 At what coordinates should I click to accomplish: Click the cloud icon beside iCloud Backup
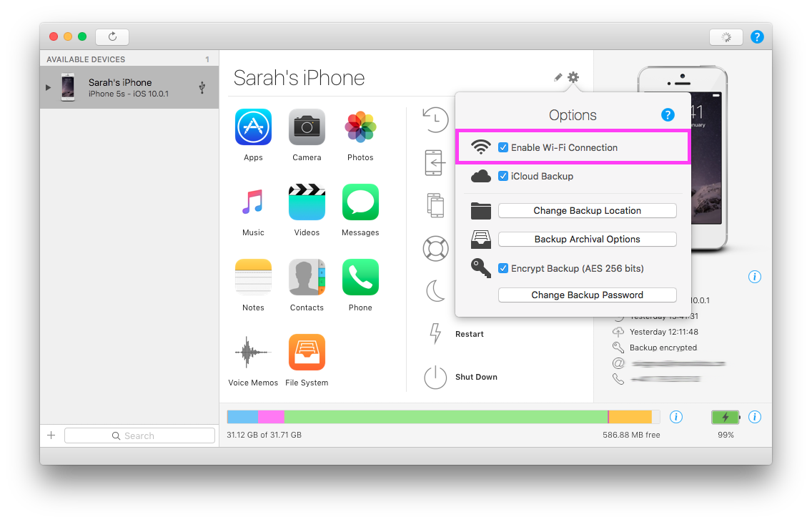(x=481, y=176)
